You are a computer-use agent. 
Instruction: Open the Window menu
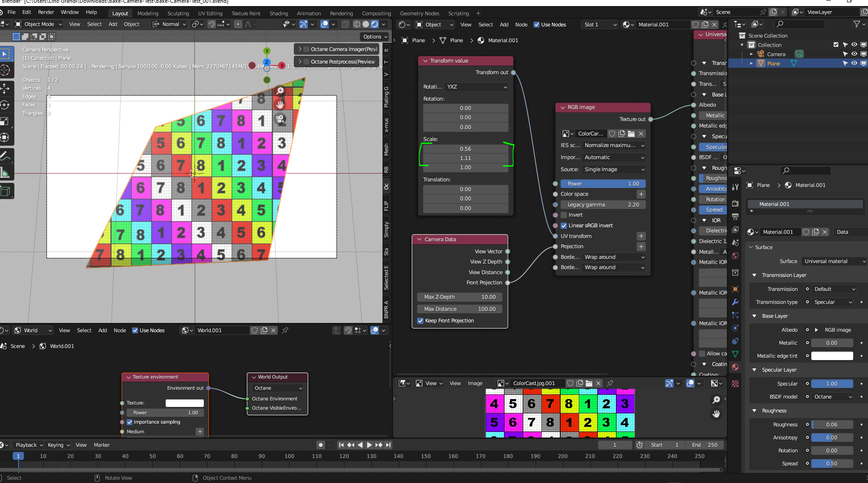coord(70,12)
